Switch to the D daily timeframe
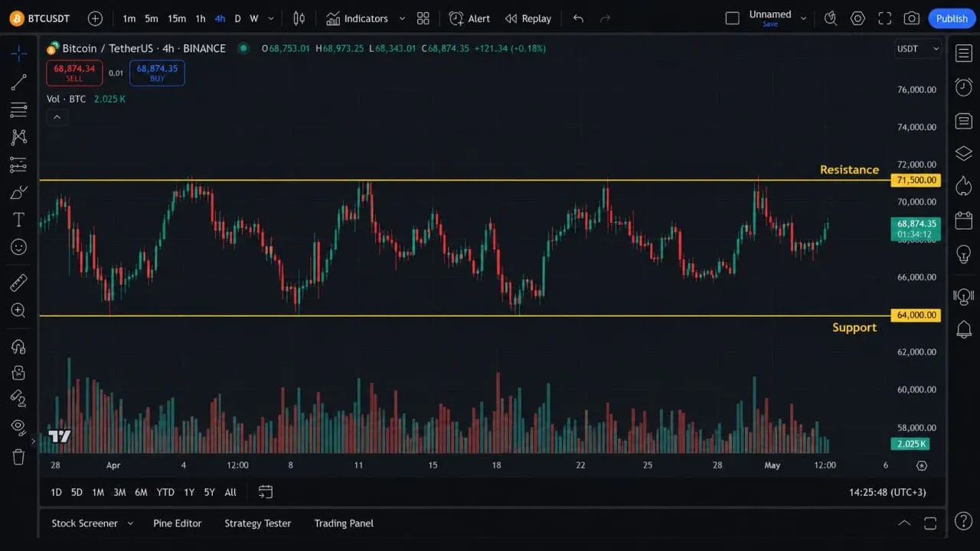Screen dimensions: 980x551 pos(237,18)
